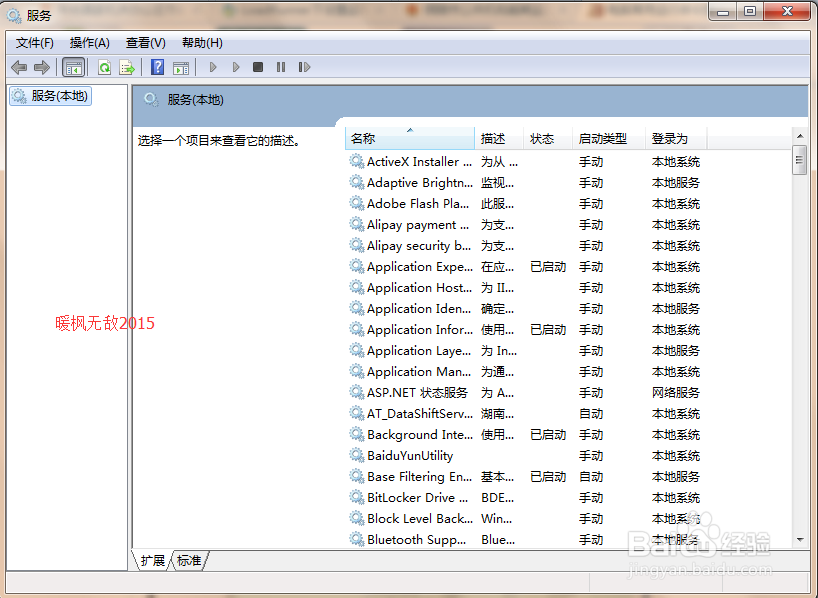The image size is (818, 598).
Task: Select the BaiduYunUtility service
Action: pyautogui.click(x=410, y=455)
